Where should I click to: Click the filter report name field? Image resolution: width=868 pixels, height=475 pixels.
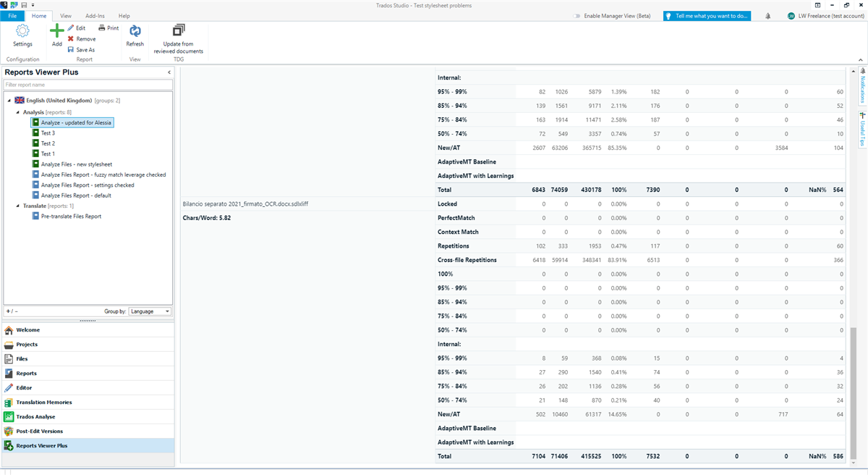point(87,85)
